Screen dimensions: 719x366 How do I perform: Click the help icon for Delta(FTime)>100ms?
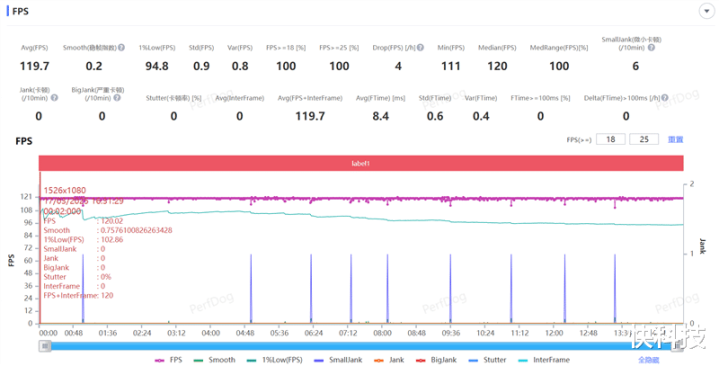pyautogui.click(x=665, y=98)
